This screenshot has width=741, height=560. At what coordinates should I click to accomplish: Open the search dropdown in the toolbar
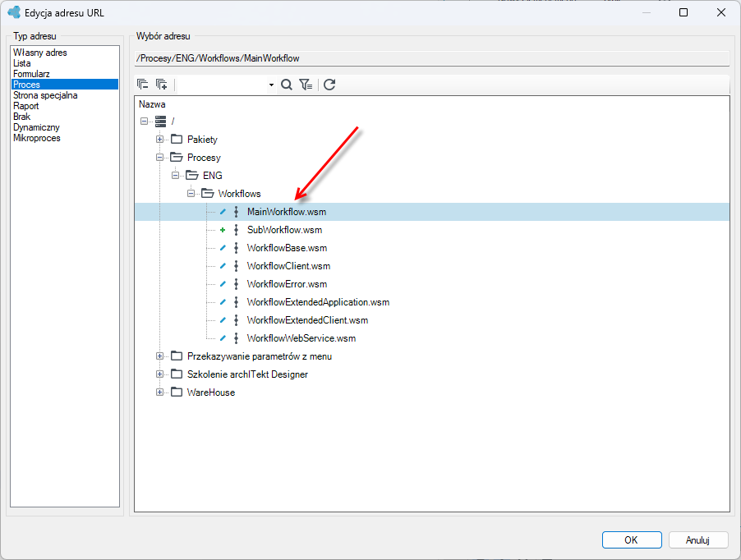[x=271, y=85]
